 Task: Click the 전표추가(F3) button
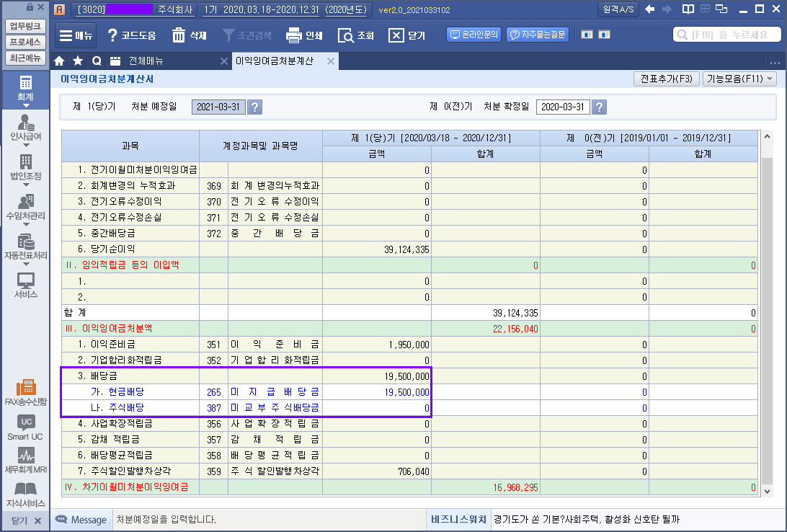pos(666,79)
